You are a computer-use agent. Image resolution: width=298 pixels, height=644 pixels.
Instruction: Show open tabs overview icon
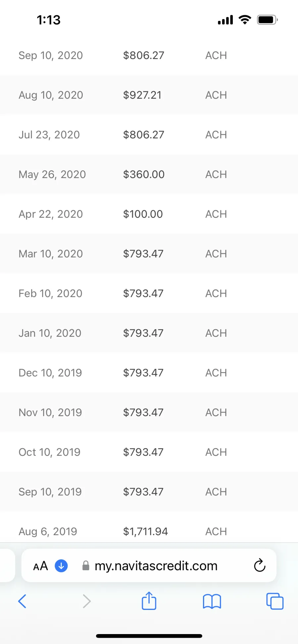coord(275,601)
